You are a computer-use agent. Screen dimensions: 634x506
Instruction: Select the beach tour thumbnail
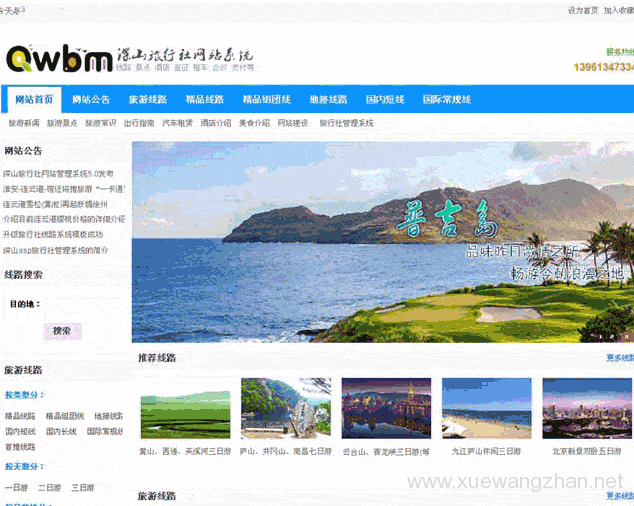tap(487, 408)
